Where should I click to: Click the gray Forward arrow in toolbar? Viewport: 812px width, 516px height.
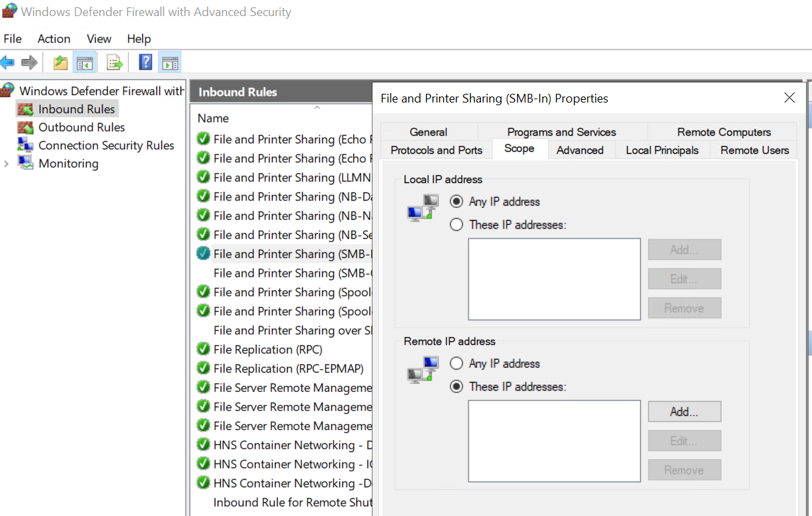tap(29, 63)
